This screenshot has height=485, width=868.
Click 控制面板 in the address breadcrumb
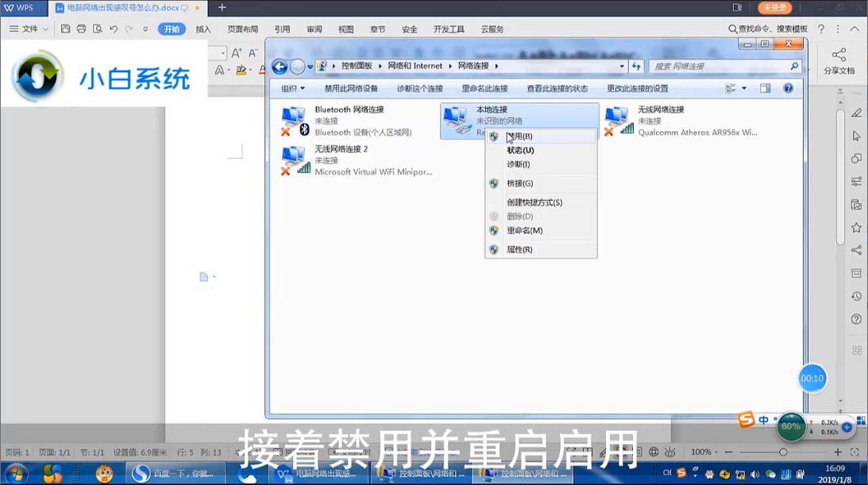click(x=357, y=66)
